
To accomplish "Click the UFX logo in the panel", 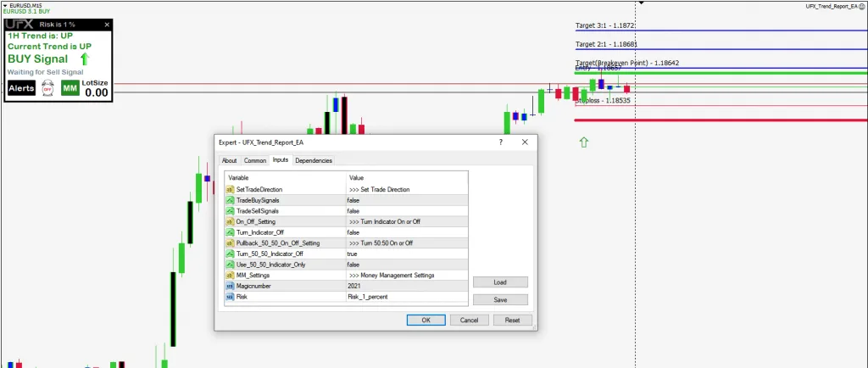I will click(20, 25).
